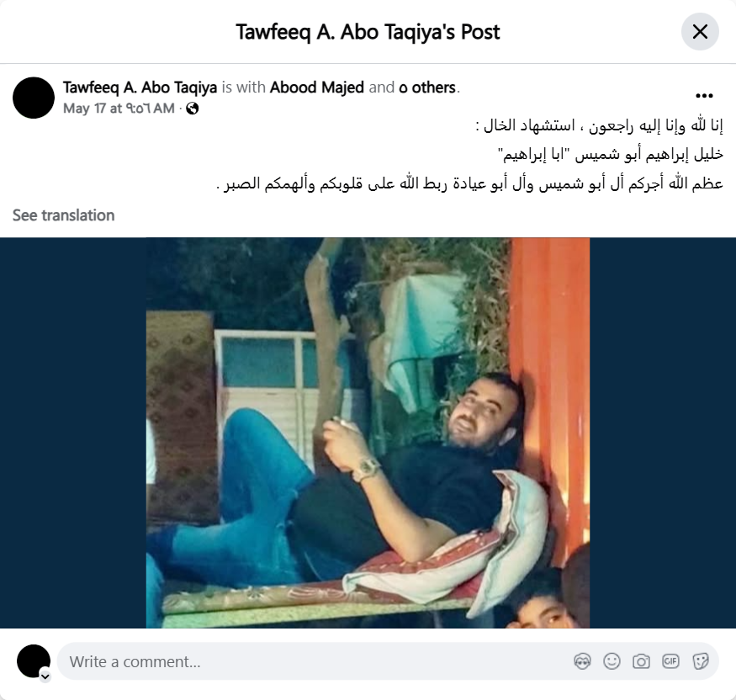Open the GIF picker icon
This screenshot has width=736, height=700.
click(670, 661)
